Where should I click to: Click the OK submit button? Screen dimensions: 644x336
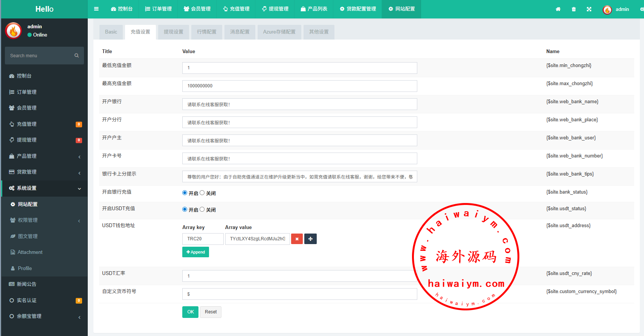(190, 312)
